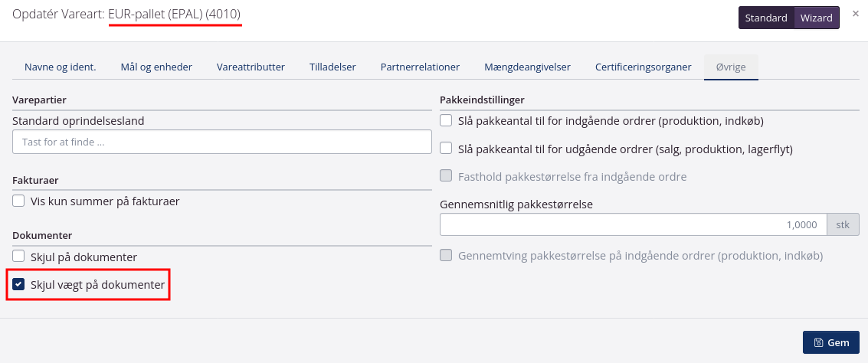This screenshot has width=868, height=363.
Task: Switch to the Mængdeangivelser tab
Action: [528, 67]
